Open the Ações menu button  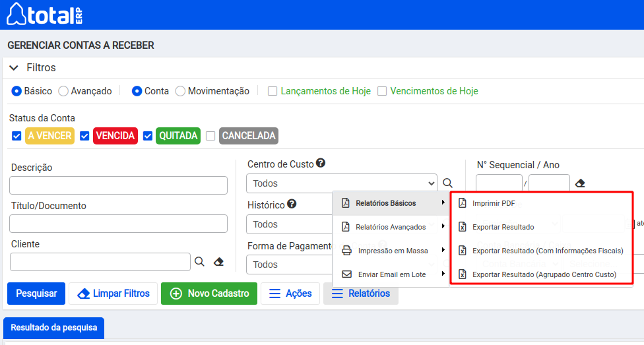point(290,294)
